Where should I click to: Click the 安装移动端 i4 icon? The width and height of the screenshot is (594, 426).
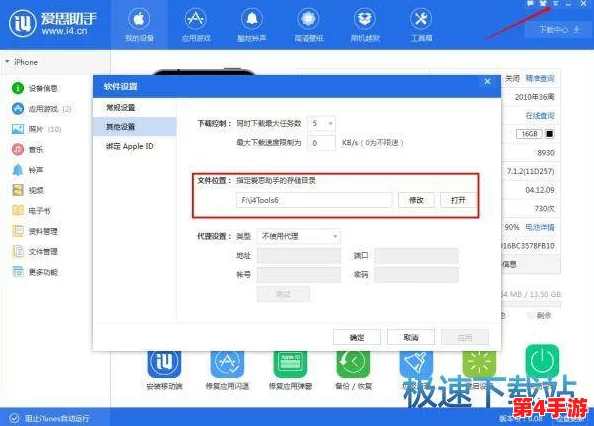164,363
